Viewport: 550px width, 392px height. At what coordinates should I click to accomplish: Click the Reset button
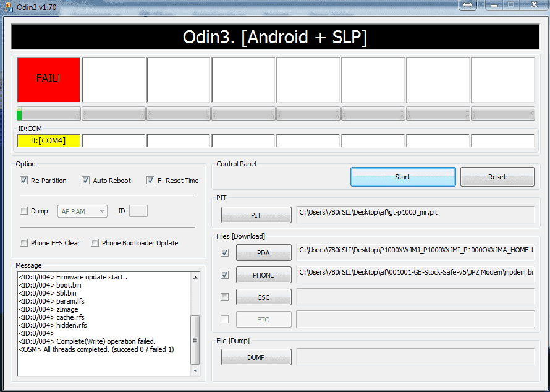tap(497, 177)
